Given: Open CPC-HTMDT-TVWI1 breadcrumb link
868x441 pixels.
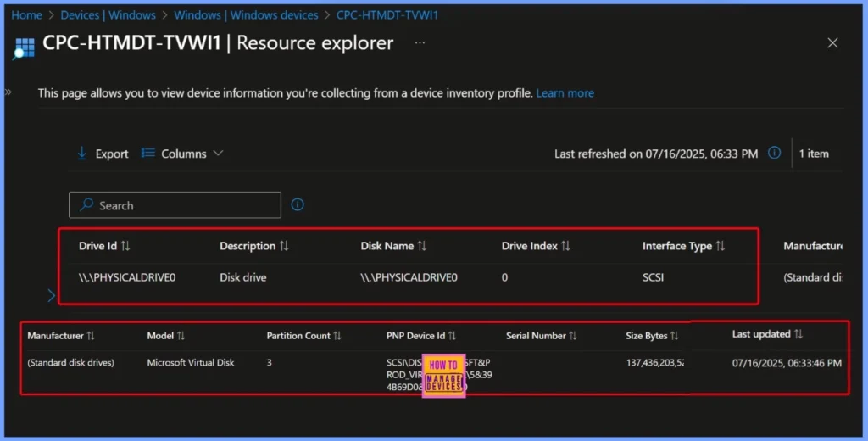Looking at the screenshot, I should click(387, 15).
